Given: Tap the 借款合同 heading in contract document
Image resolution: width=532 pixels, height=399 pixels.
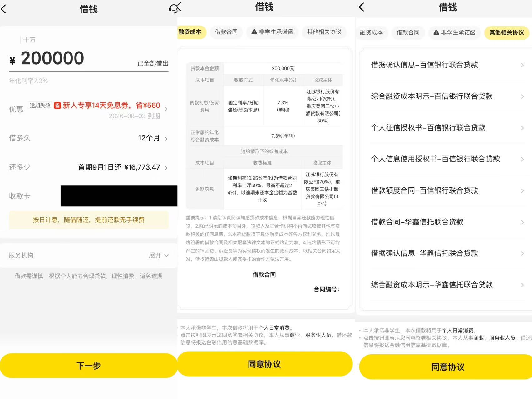Looking at the screenshot, I should click(264, 275).
